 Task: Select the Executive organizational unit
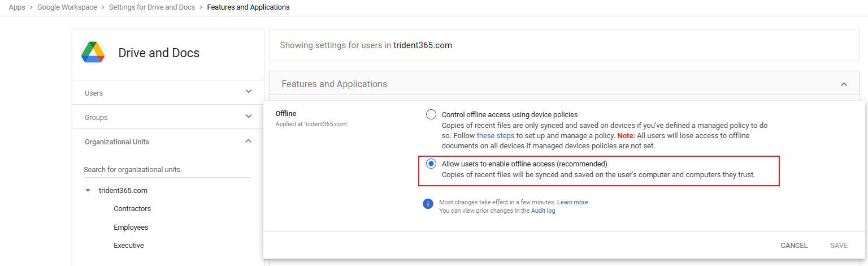[129, 246]
